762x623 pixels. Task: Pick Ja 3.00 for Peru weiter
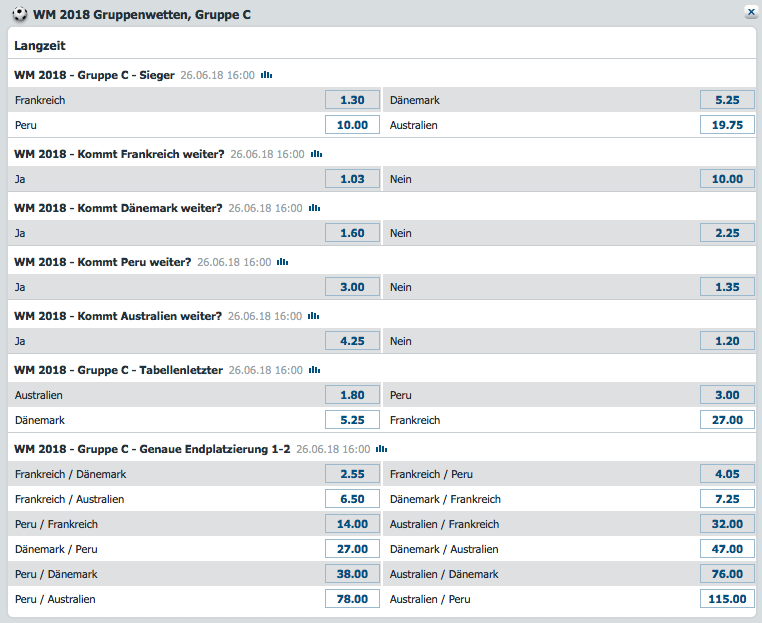352,287
